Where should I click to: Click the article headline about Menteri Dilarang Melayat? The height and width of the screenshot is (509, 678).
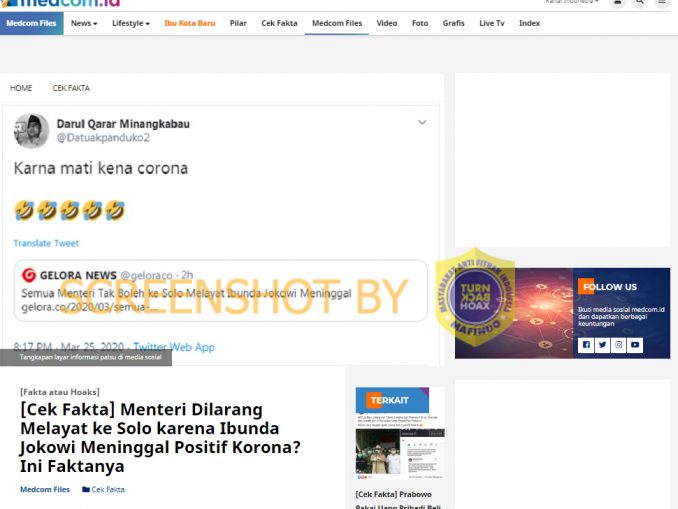tap(160, 438)
